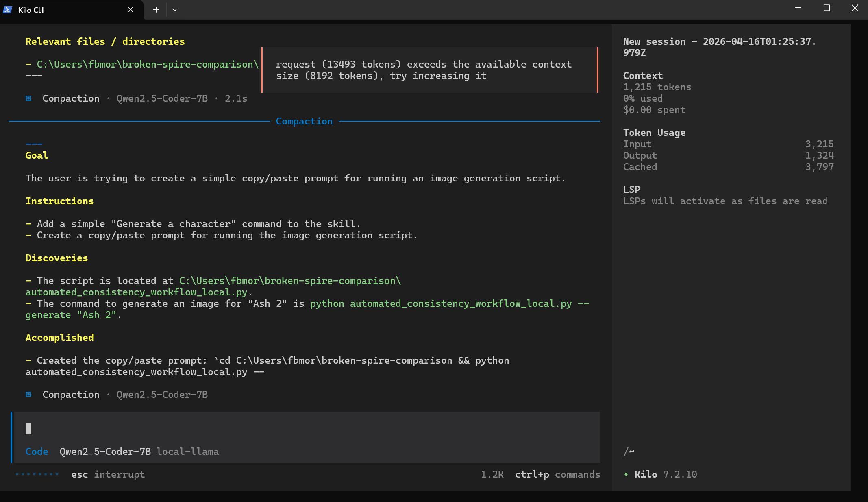Expand the new tab profile dropdown arrow

[175, 10]
